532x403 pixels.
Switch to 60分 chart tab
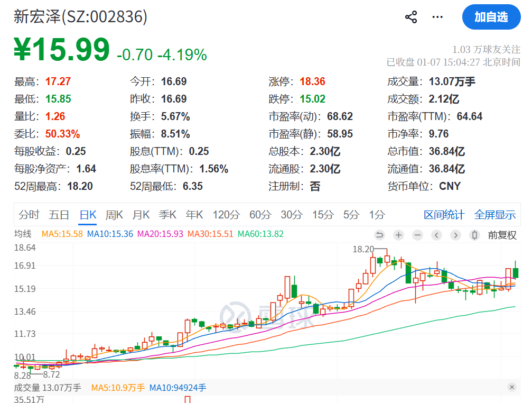point(260,215)
